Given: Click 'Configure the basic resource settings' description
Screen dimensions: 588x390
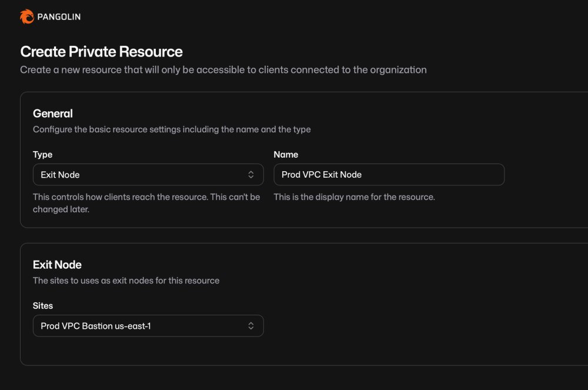Looking at the screenshot, I should click(172, 129).
